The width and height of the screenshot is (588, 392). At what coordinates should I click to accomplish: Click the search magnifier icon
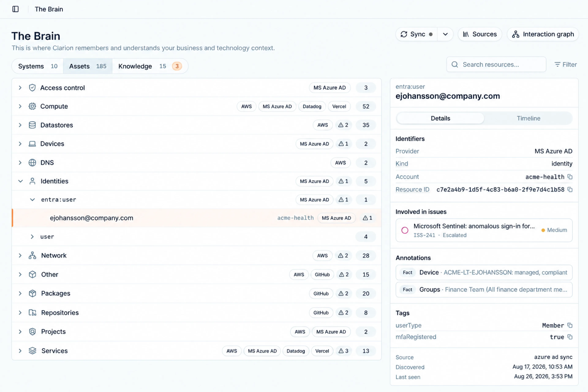click(x=455, y=64)
